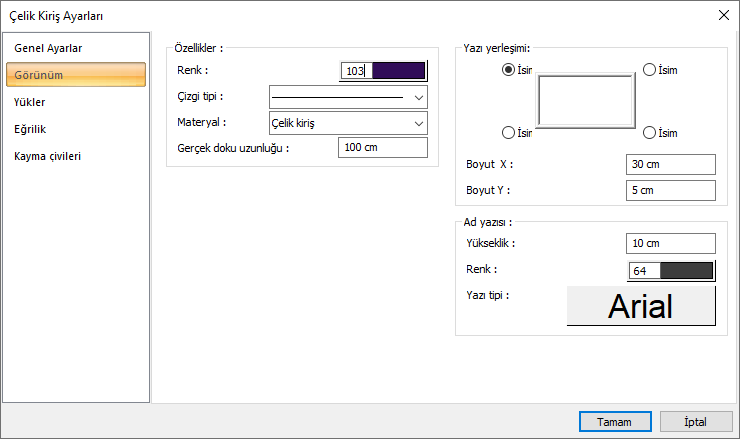Select the top-right İsim radio button
Image resolution: width=740 pixels, height=439 pixels.
tap(649, 70)
